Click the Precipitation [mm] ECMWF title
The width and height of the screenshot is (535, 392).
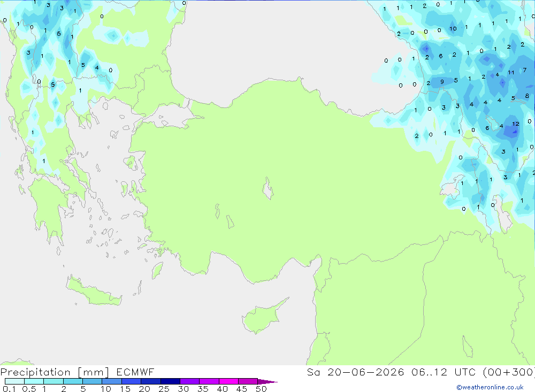coord(78,372)
